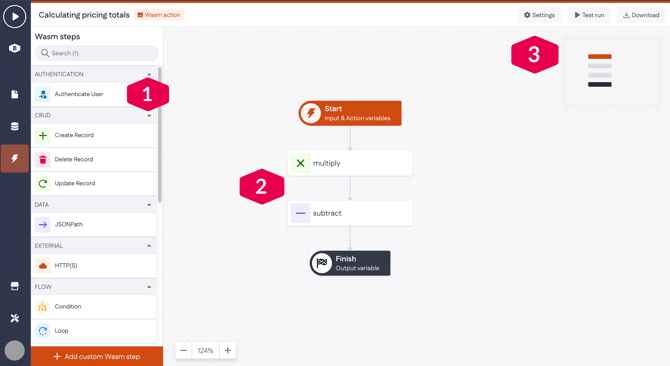Zoom in the canvas with plus button
This screenshot has height=366, width=670.
[x=228, y=350]
